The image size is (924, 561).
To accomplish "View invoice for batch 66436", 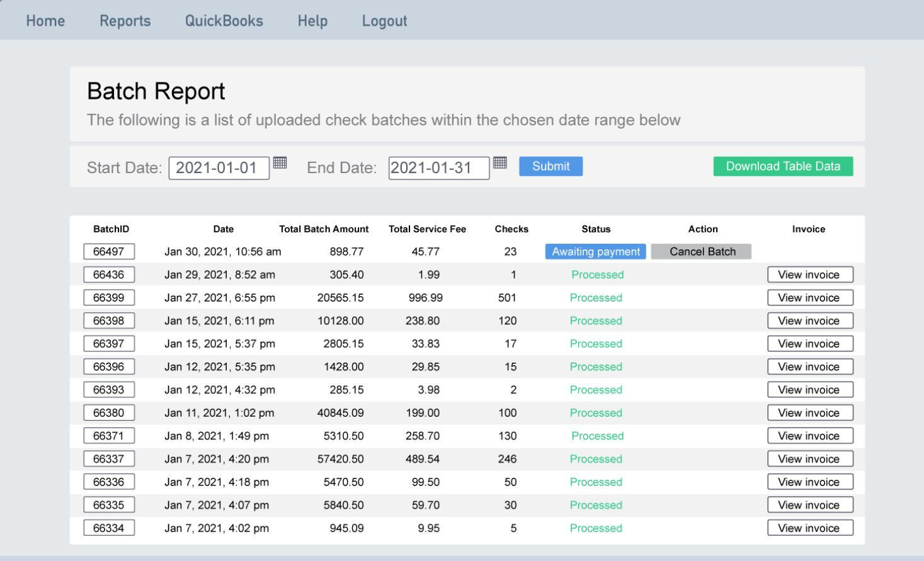I will point(809,274).
